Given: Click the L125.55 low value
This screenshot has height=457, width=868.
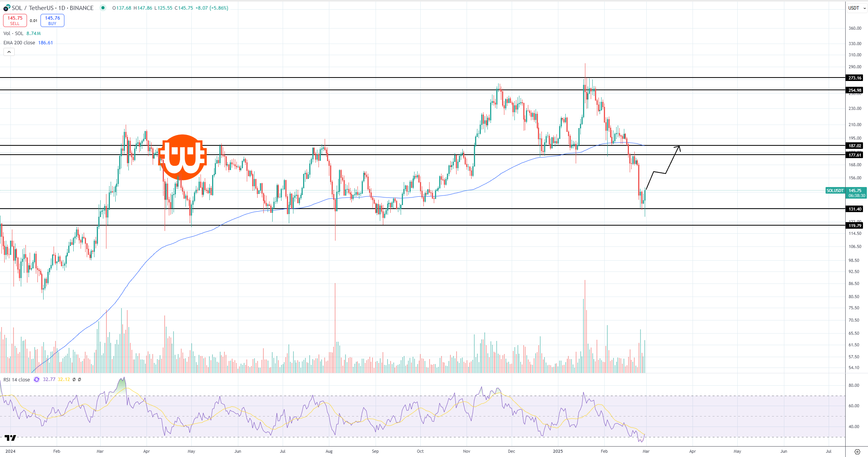Looking at the screenshot, I should pyautogui.click(x=163, y=8).
